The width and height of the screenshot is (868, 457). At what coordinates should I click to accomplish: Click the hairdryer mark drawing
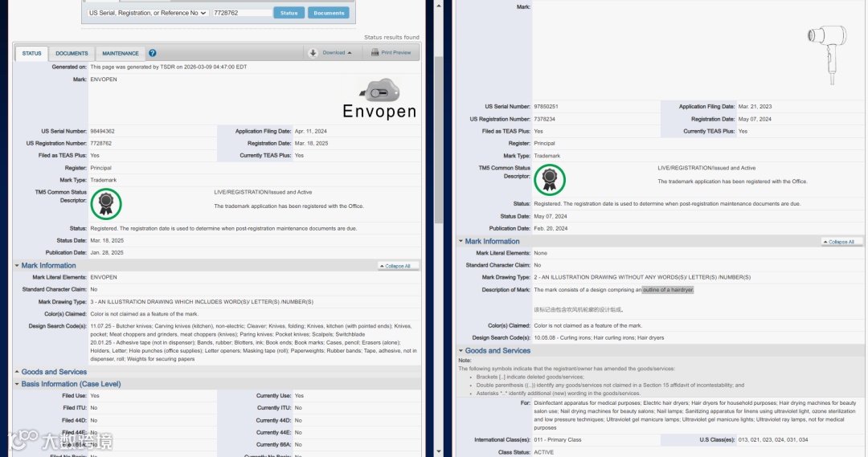(828, 55)
